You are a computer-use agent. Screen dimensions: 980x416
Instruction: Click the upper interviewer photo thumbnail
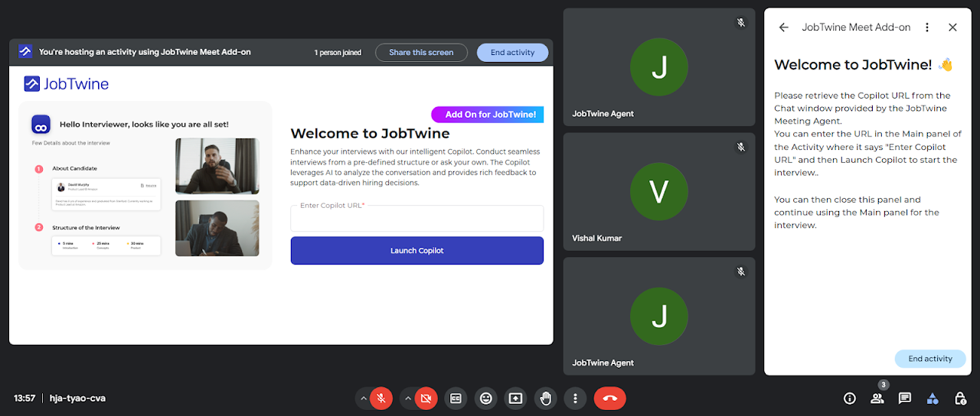tap(217, 166)
